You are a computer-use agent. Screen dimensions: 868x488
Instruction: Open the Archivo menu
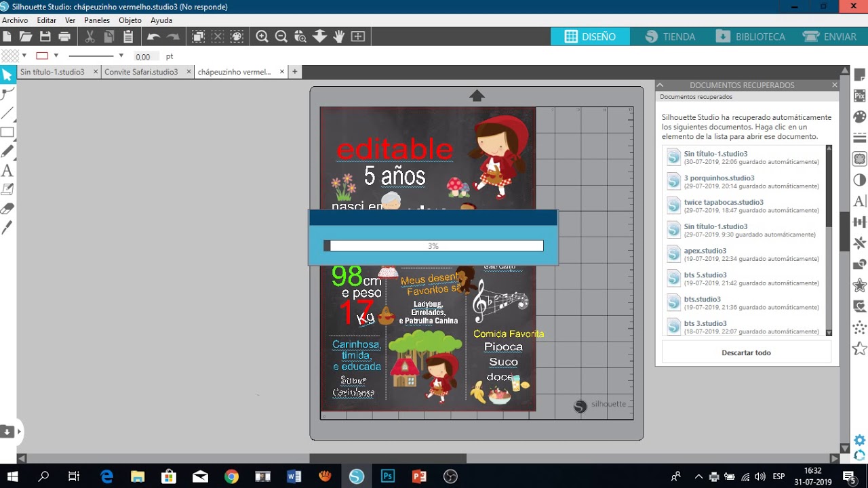(x=15, y=20)
